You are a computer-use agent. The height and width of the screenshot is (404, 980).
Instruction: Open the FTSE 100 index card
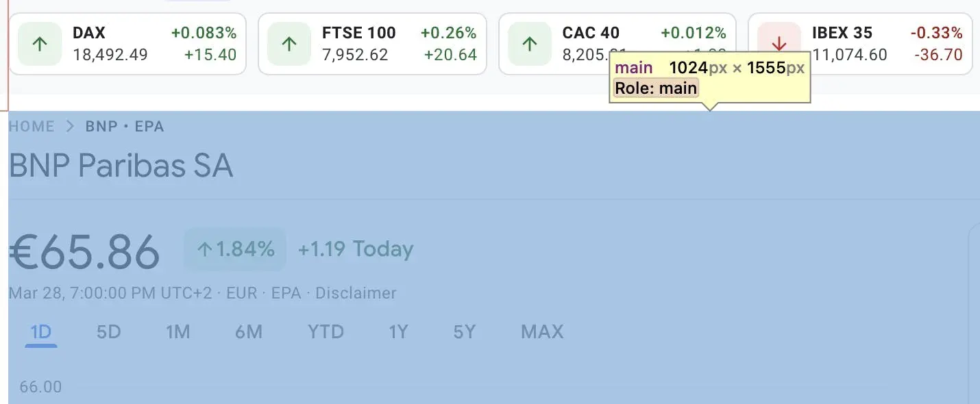[x=373, y=44]
